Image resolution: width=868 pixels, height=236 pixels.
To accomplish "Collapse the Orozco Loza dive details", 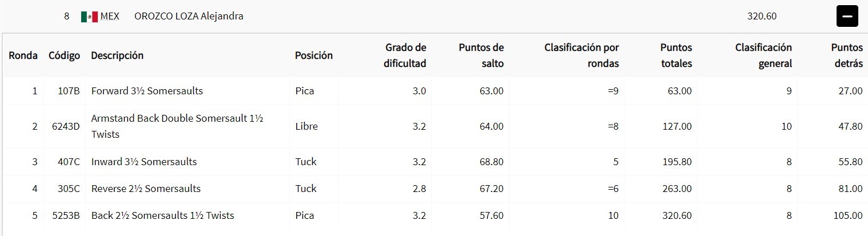I will [x=847, y=17].
